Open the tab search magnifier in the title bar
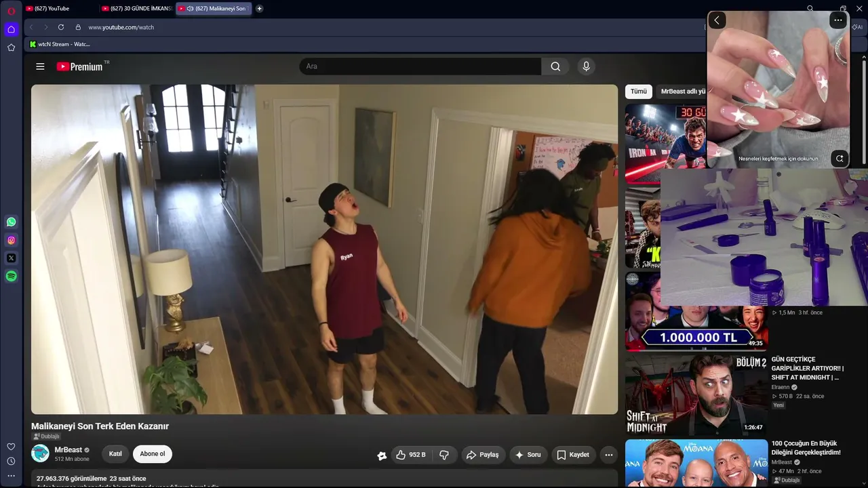Viewport: 868px width, 488px height. (810, 9)
